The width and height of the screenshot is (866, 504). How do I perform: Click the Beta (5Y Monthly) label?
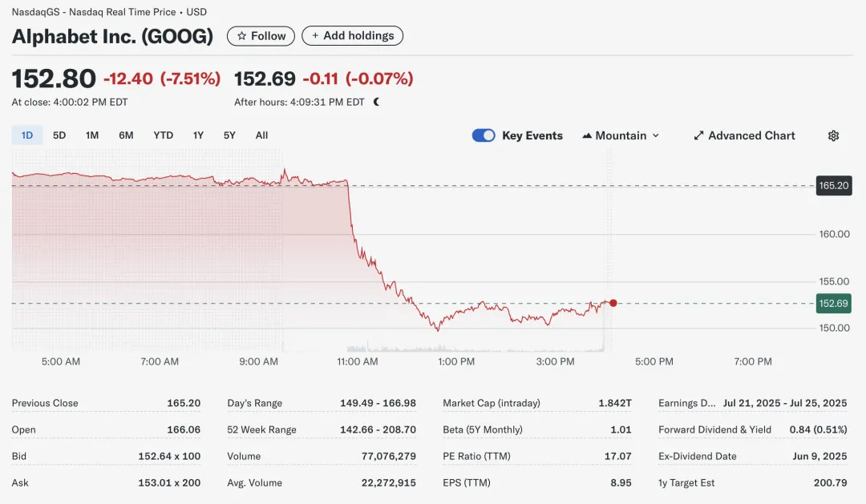(482, 429)
